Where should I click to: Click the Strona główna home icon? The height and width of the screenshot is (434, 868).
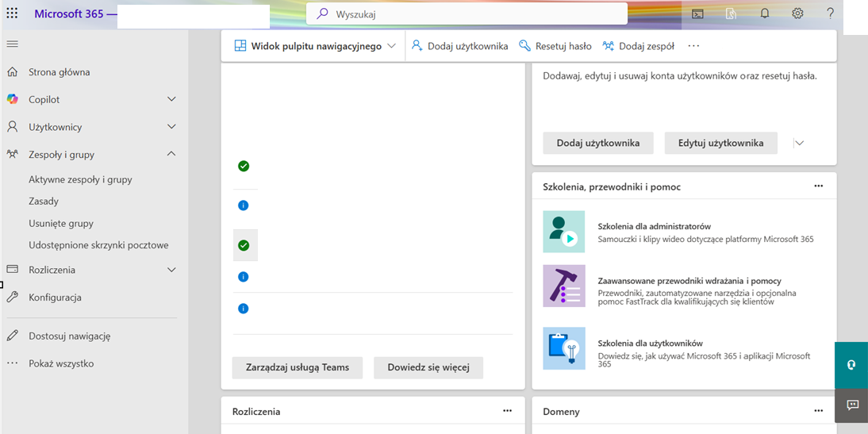[12, 72]
